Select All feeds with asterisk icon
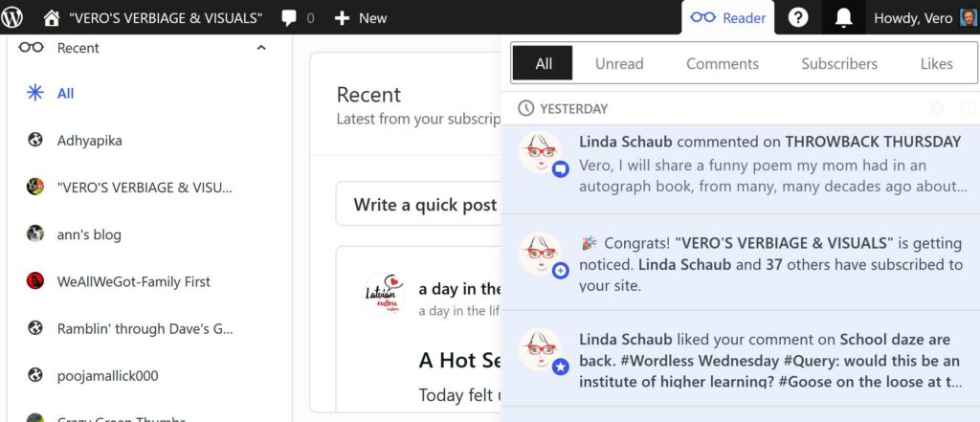This screenshot has height=422, width=980. 50,93
